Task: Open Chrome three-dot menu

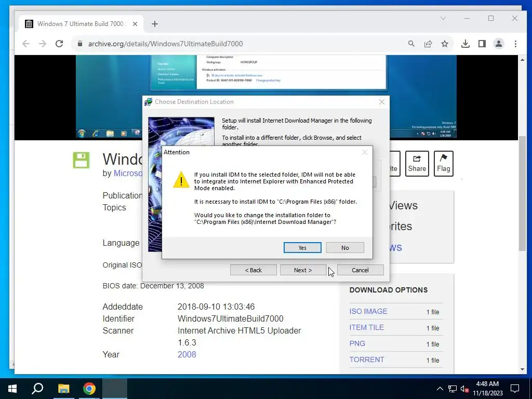Action: [x=515, y=44]
